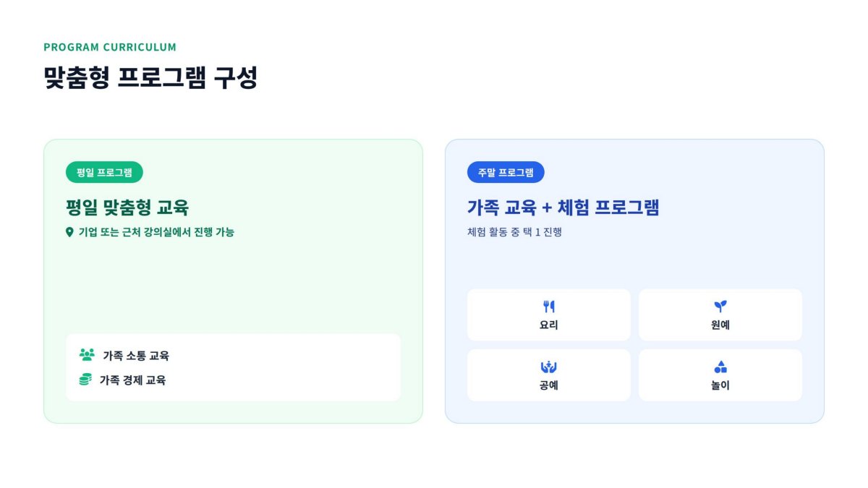Click the 맞춤형 프로그램 구성 title
868x488 pixels.
click(150, 77)
